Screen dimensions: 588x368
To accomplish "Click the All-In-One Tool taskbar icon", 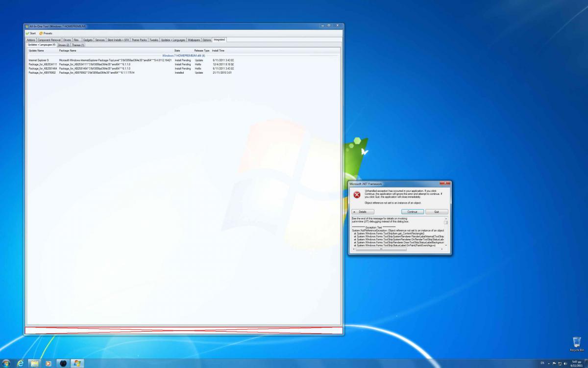I will tap(77, 363).
